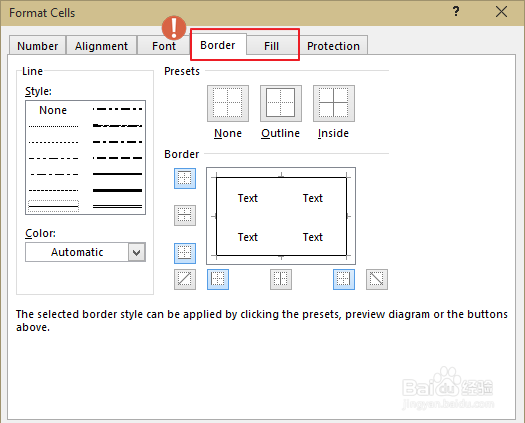Viewport: 525px width, 423px height.
Task: Click the diagonal up border icon
Action: [x=185, y=279]
